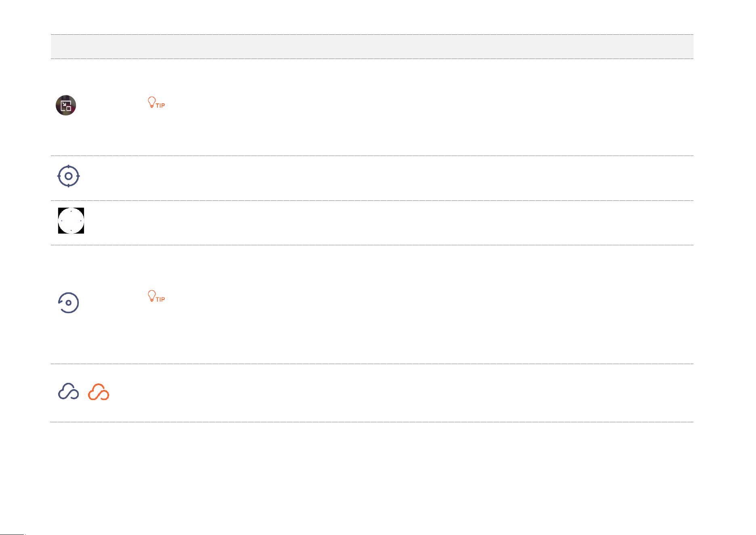
Task: Click the small inner ring of crosshair icon
Action: pyautogui.click(x=69, y=176)
